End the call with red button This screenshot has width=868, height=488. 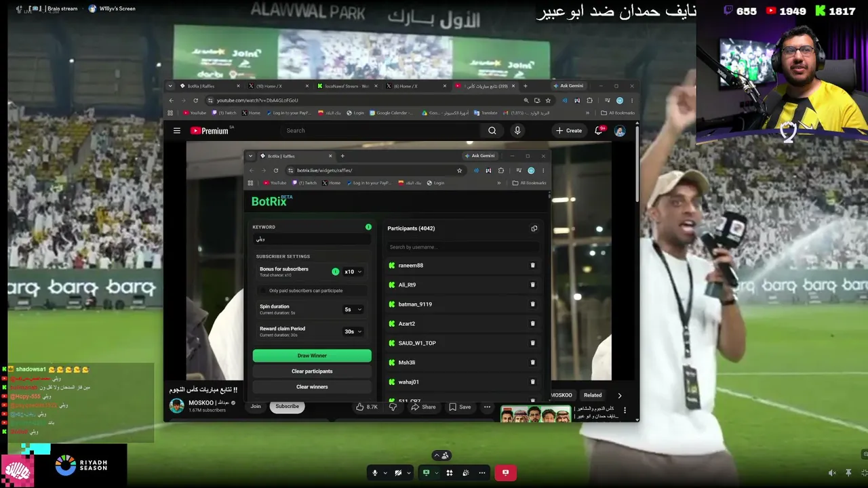point(505,473)
